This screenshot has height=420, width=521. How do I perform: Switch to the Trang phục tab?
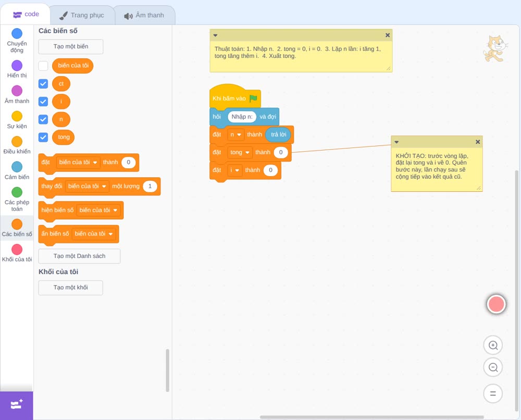82,15
